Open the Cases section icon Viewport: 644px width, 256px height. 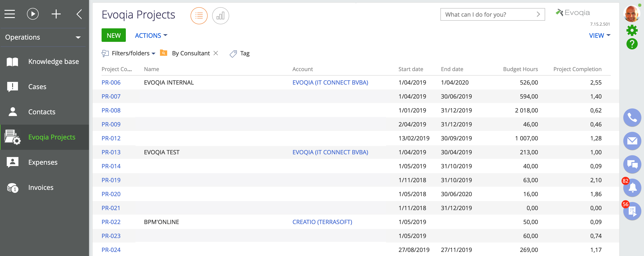12,87
